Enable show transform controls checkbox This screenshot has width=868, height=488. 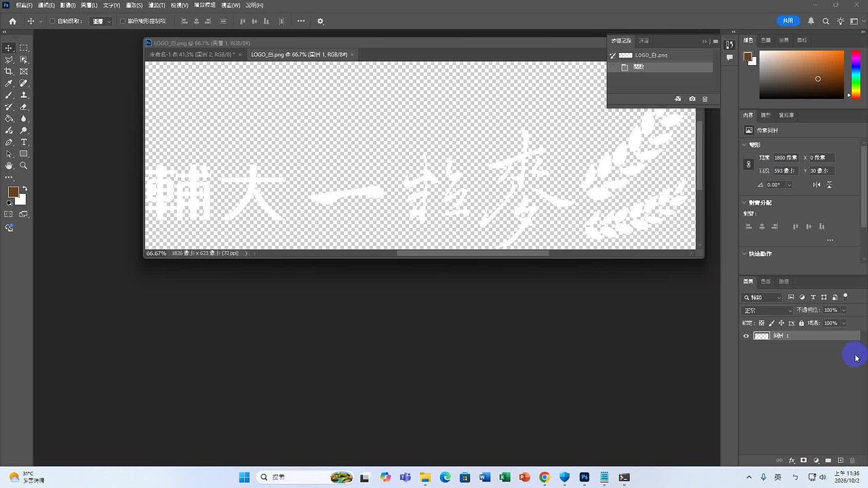click(x=123, y=21)
